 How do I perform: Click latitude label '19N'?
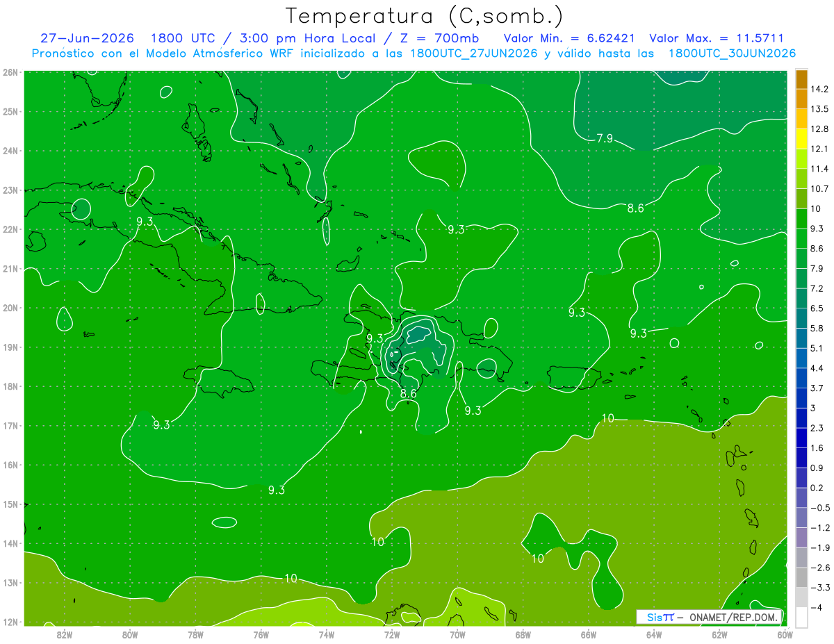click(10, 347)
